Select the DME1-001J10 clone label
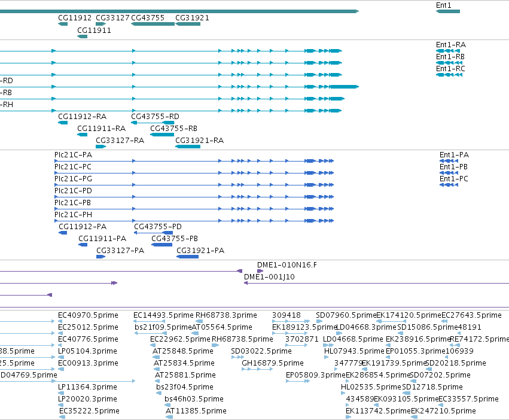 (269, 277)
